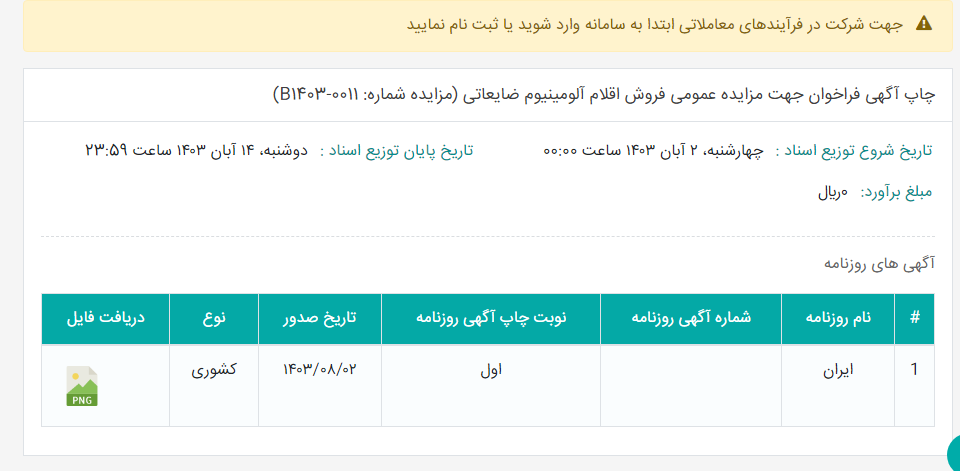Click the 'تاریخ شروع توزیع اسناد' label
Image resolution: width=960 pixels, height=471 pixels.
[x=854, y=151]
